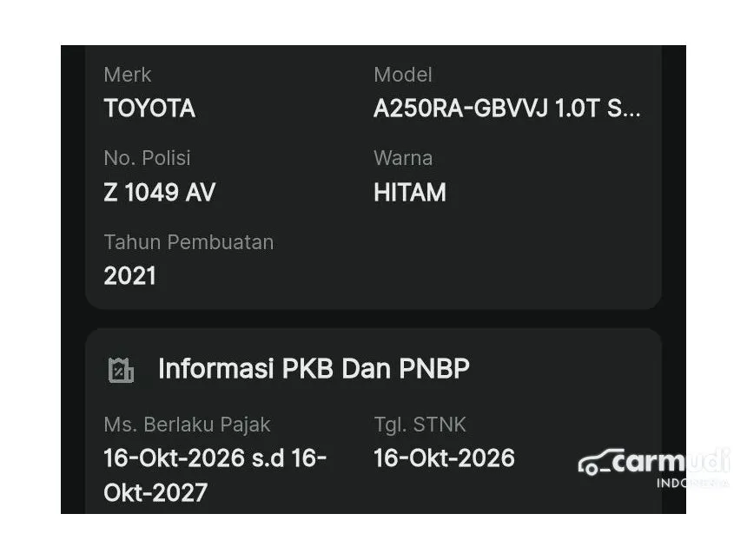Click the HITAM color value
Viewport: 747px width, 560px height.
409,192
